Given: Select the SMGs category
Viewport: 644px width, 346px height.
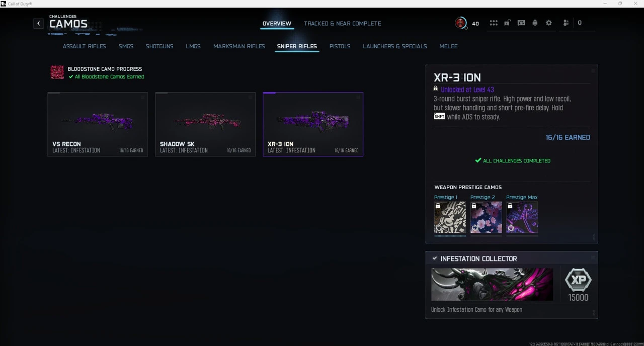Looking at the screenshot, I should tap(126, 46).
